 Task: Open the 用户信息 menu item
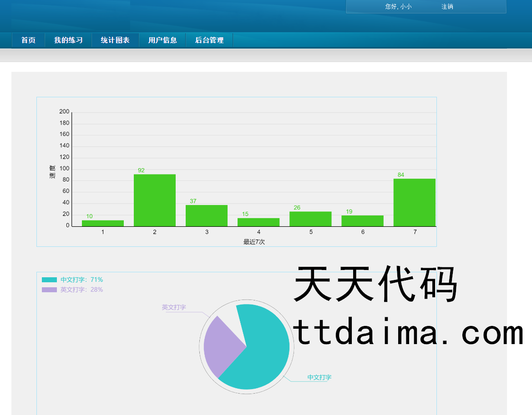(x=162, y=40)
